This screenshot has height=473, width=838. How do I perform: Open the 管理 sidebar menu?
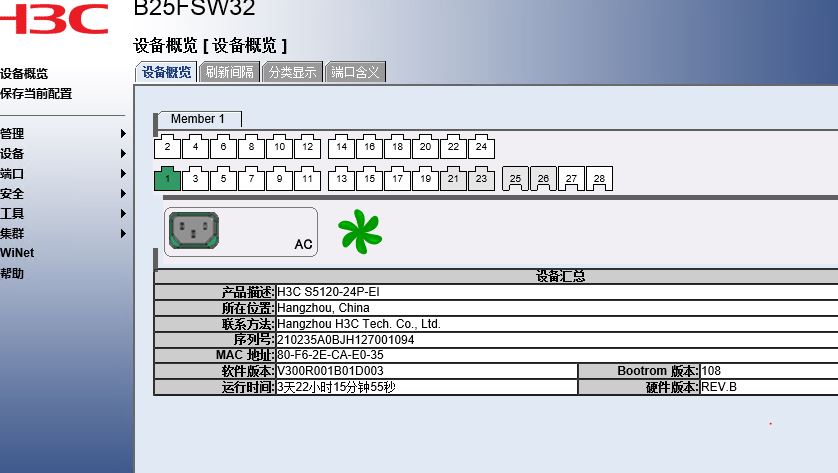click(12, 134)
